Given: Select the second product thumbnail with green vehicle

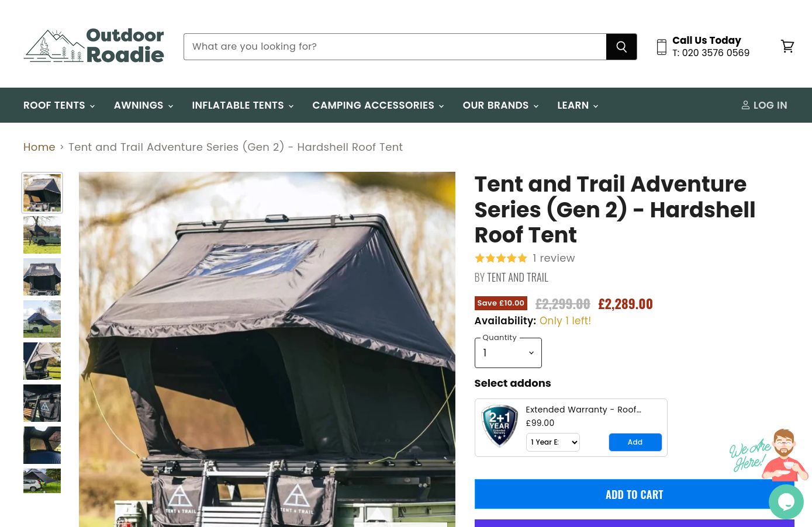Looking at the screenshot, I should pyautogui.click(x=42, y=235).
